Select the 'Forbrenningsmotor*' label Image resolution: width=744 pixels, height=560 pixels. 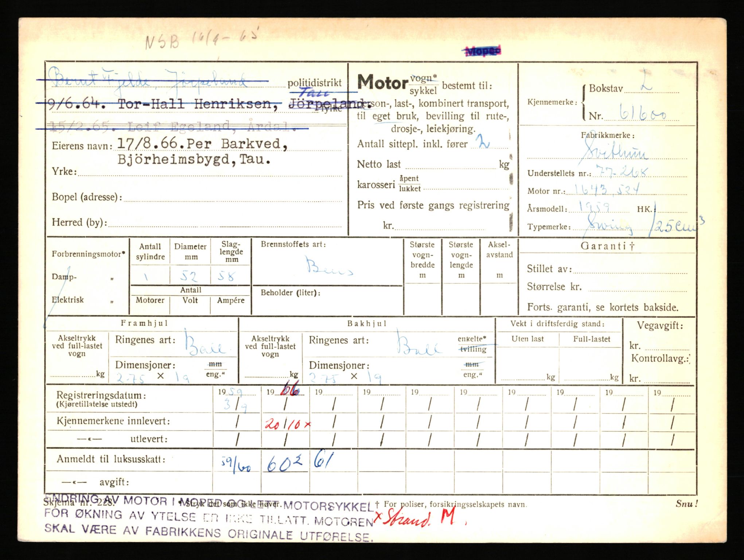pos(89,254)
